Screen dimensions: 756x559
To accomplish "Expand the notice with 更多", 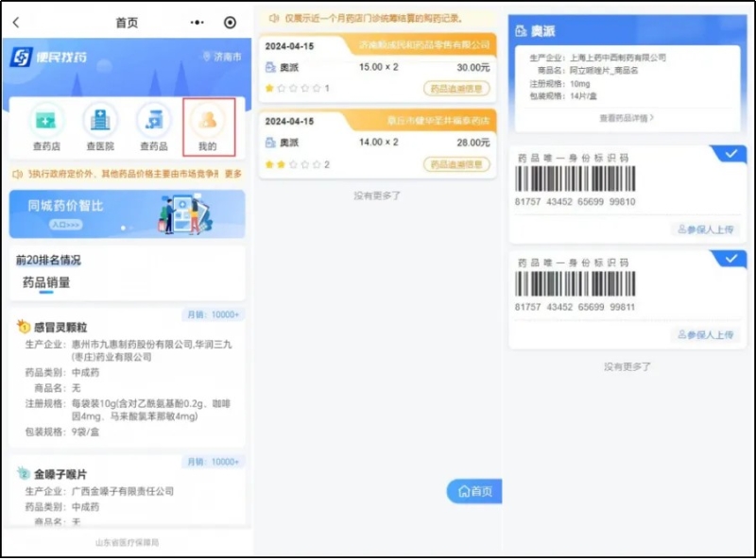I will [233, 174].
